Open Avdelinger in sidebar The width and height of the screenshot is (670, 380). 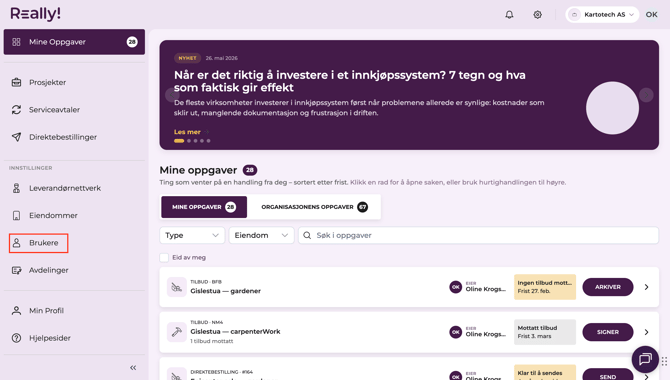tap(74, 270)
